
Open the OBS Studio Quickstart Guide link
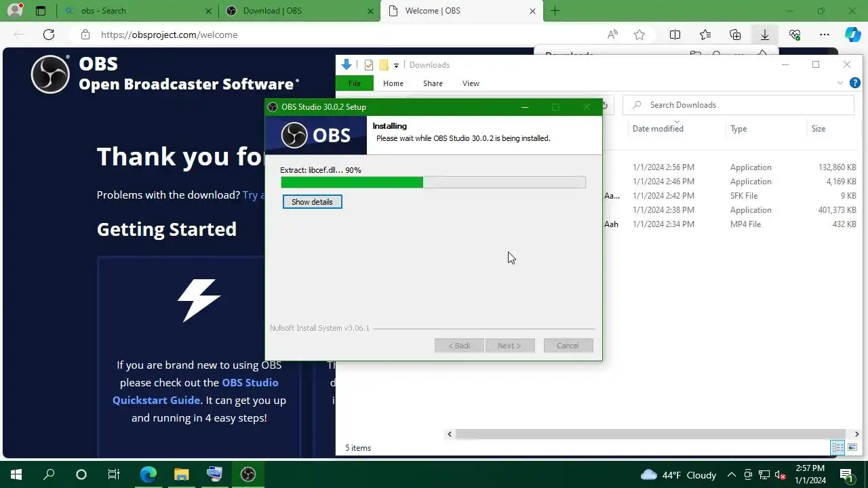tap(195, 391)
